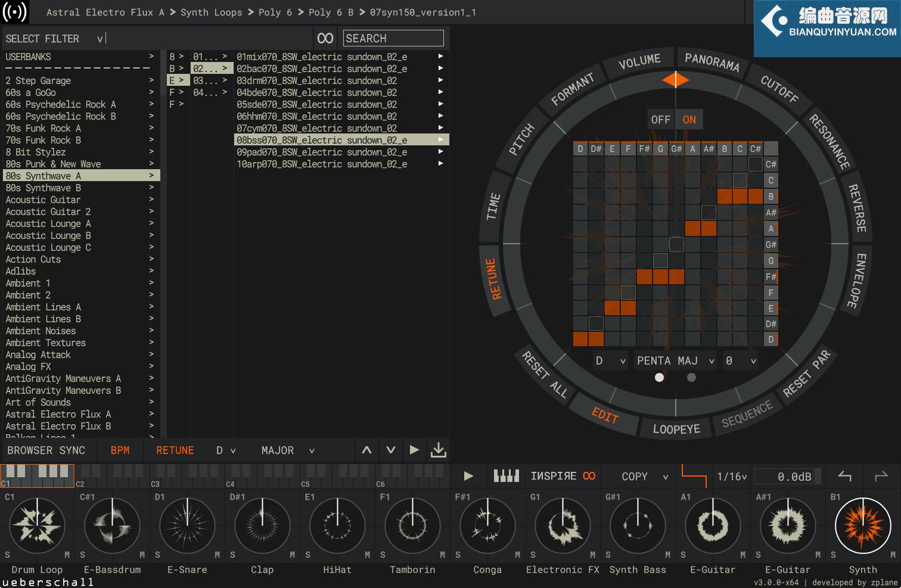
Task: Open the PANORAMA ring tab
Action: 712,61
